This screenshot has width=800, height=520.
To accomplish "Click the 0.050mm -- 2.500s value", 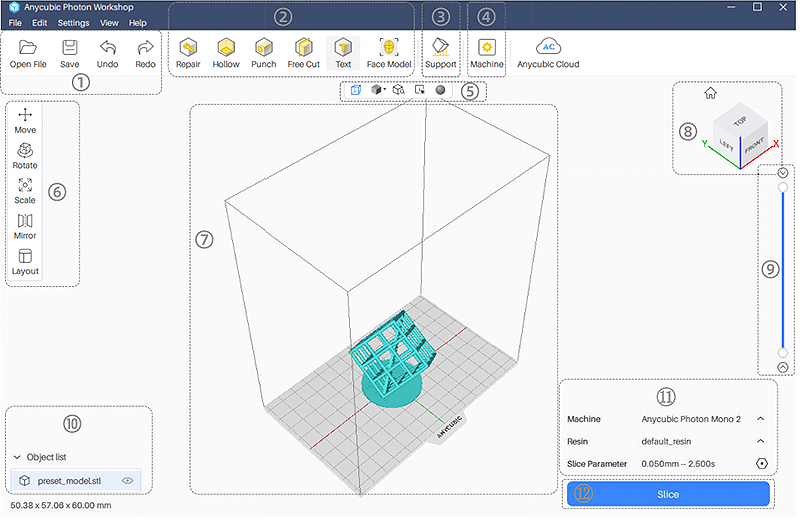I will click(678, 464).
